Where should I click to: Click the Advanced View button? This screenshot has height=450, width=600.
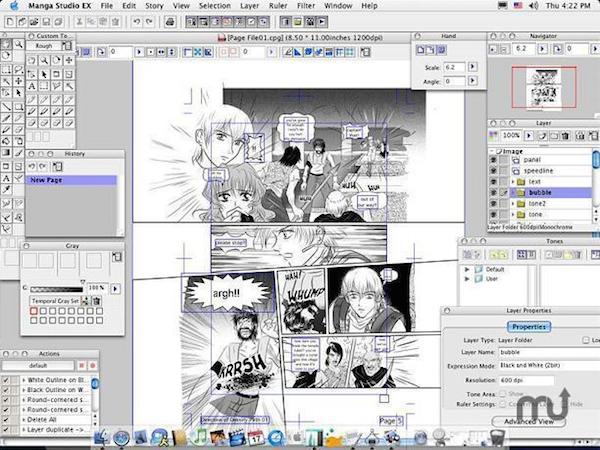coord(529,421)
